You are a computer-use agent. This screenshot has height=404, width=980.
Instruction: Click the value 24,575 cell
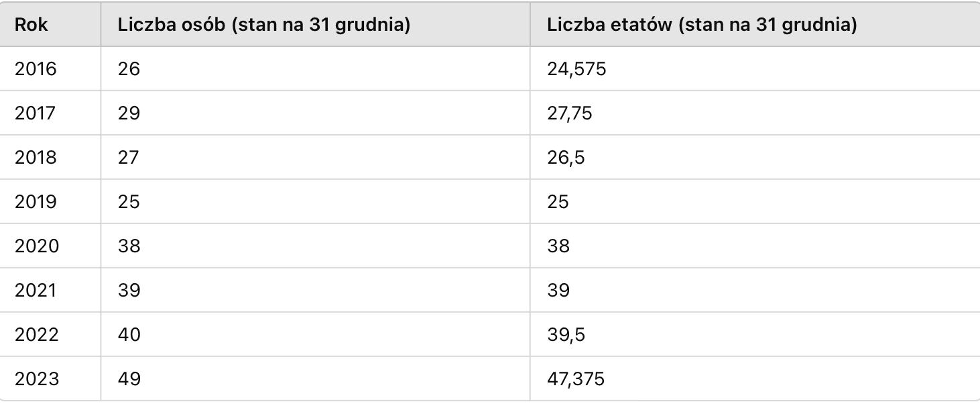pyautogui.click(x=755, y=68)
